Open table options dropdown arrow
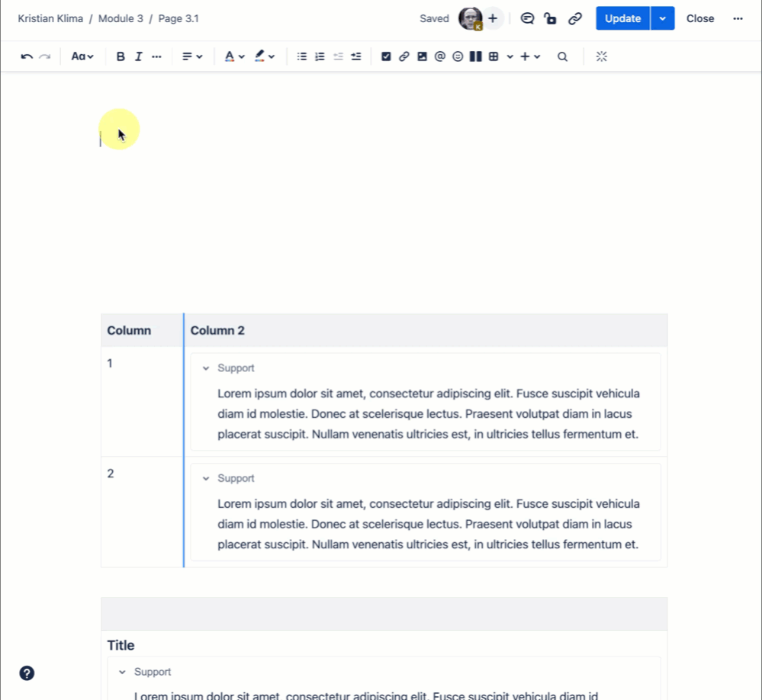The height and width of the screenshot is (700, 762). coord(510,57)
